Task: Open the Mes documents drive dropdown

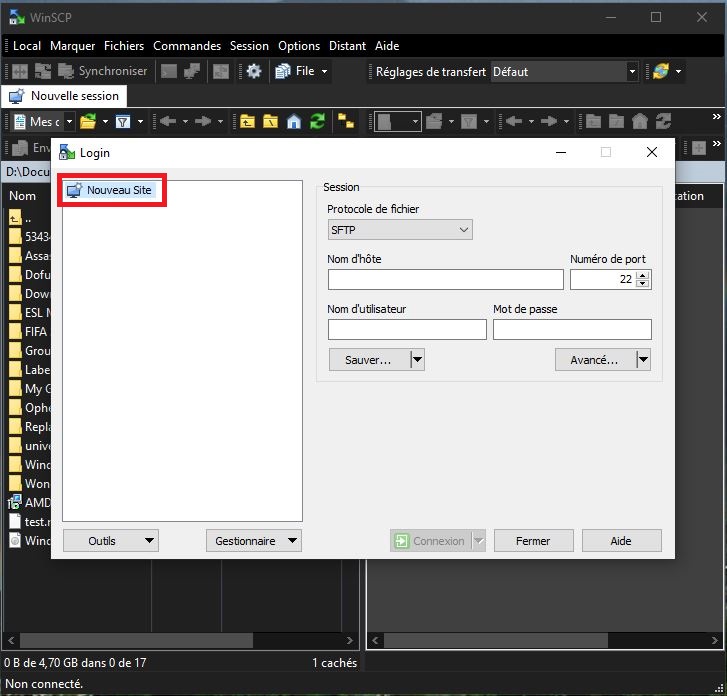Action: 69,122
